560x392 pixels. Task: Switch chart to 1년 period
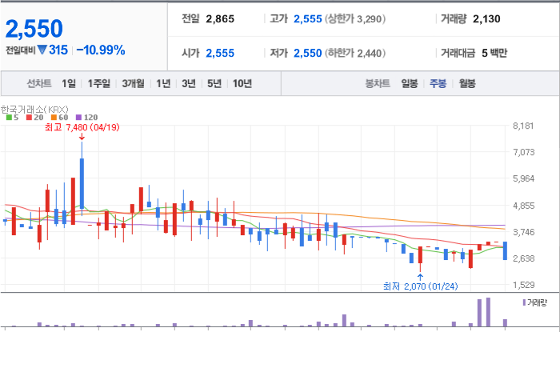[x=163, y=83]
